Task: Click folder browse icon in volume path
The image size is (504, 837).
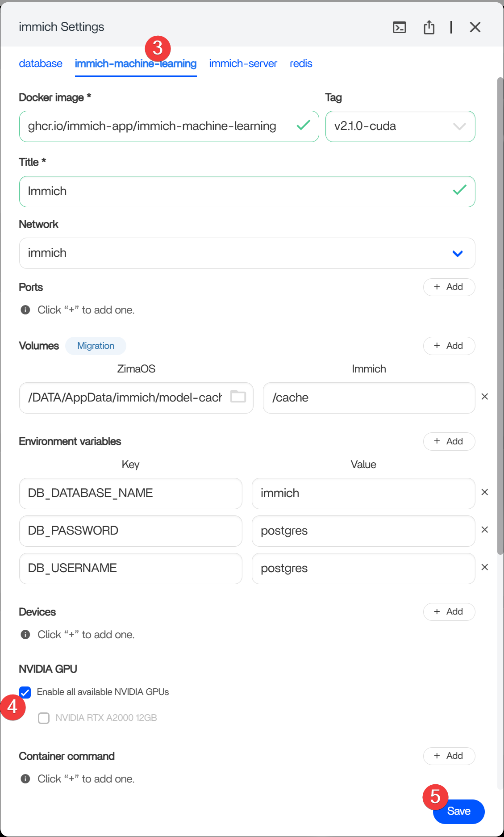Action: pyautogui.click(x=238, y=397)
